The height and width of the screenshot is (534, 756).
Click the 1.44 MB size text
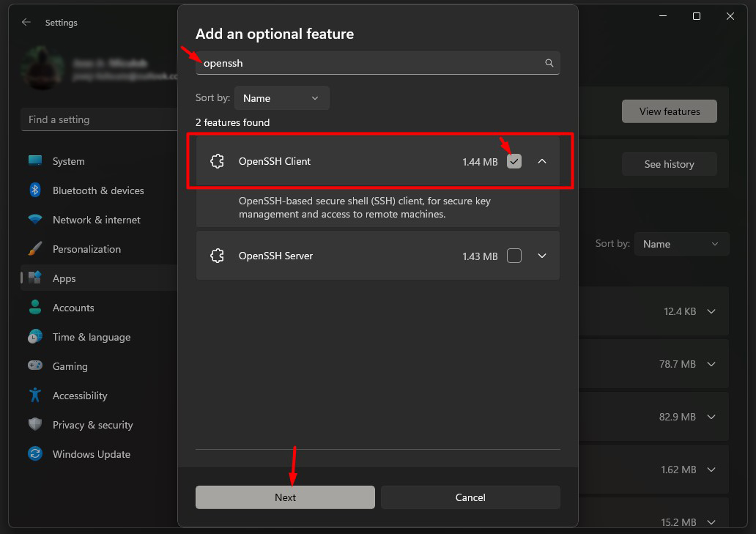pos(480,162)
